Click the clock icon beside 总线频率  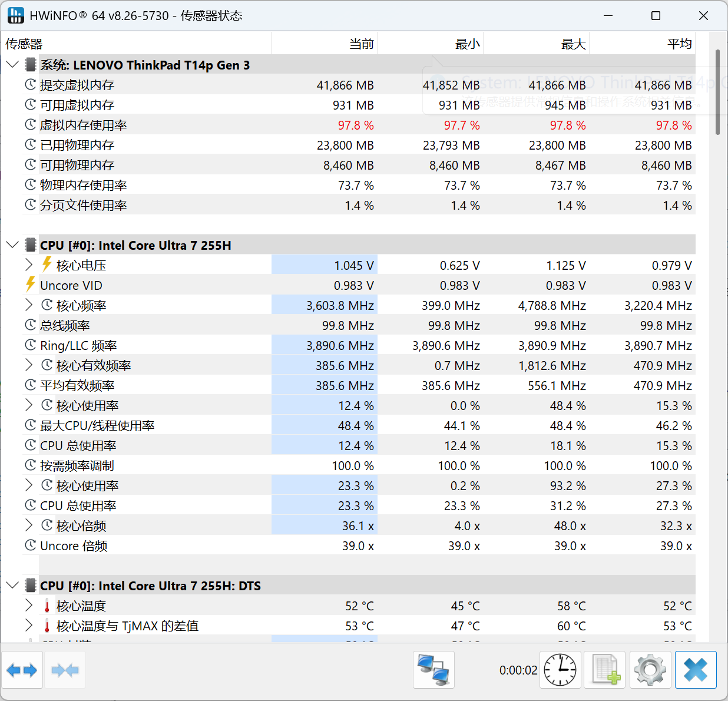[31, 325]
